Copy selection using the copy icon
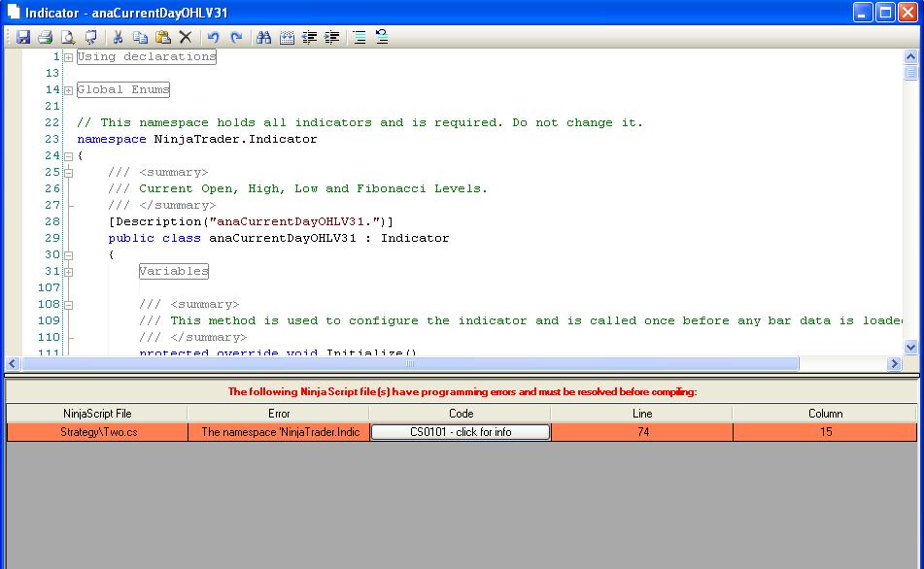The image size is (924, 569). tap(140, 37)
